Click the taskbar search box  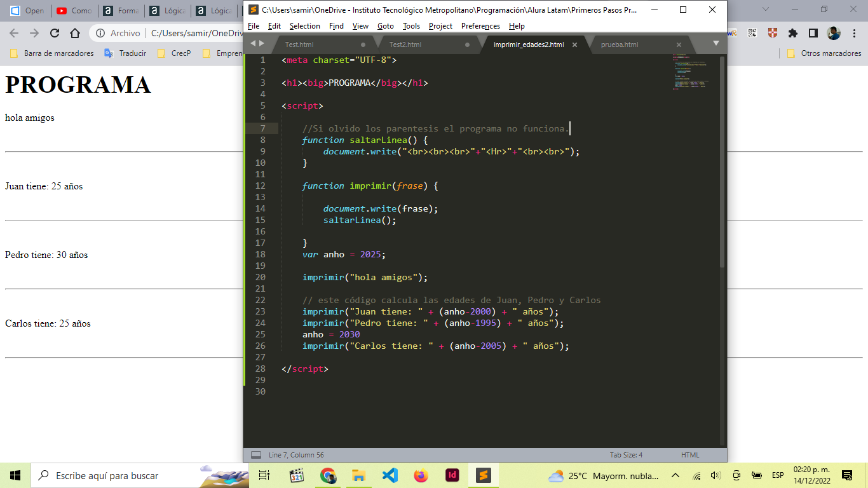pyautogui.click(x=140, y=475)
